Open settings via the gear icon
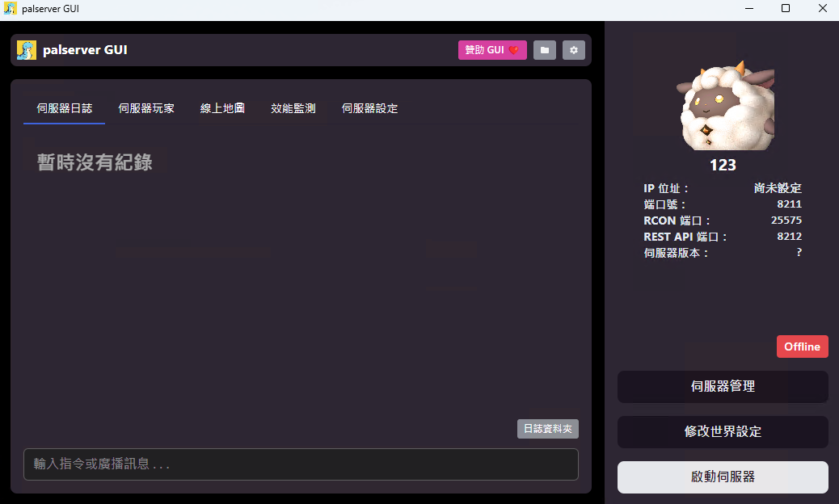Screen dimensions: 839x504 (x=574, y=50)
